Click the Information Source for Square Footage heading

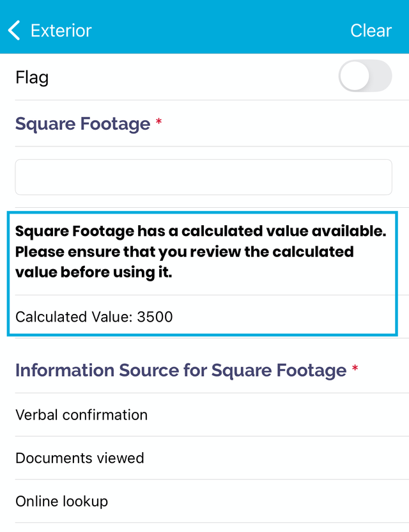coord(181,370)
